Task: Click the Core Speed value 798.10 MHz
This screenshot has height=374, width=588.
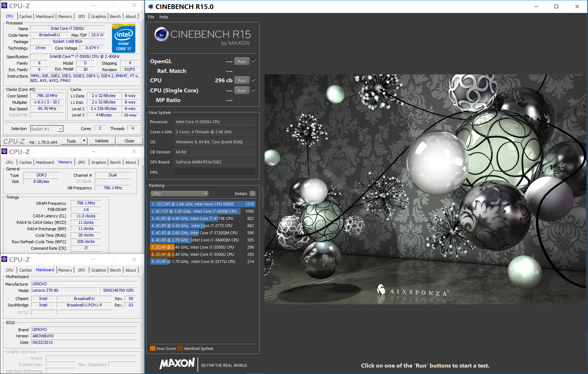Action: tap(47, 96)
